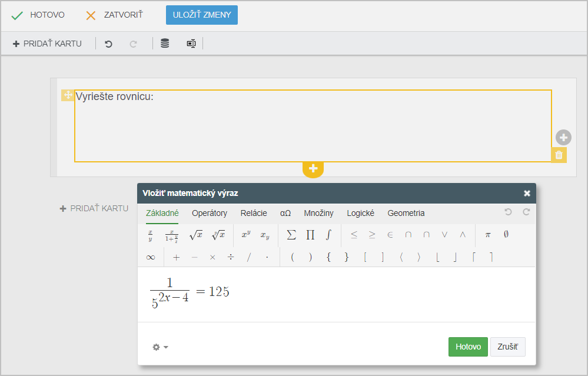Delete the card with trash icon
Viewport: 588px width, 376px height.
(x=559, y=155)
